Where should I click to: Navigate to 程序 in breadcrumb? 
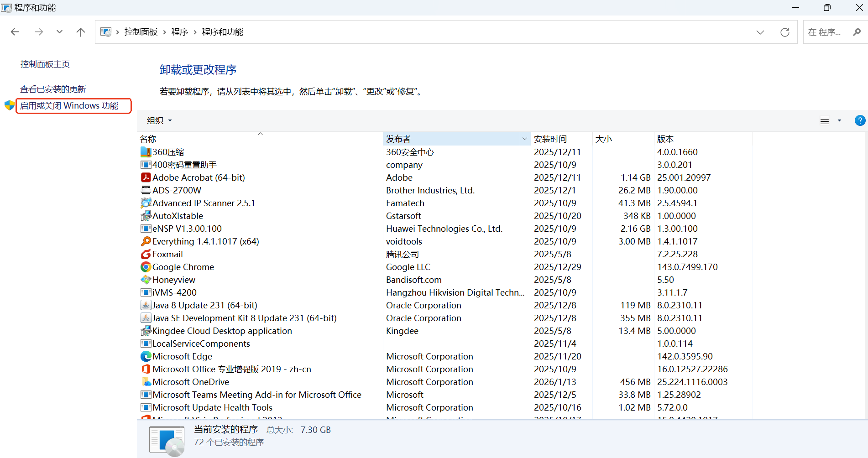(x=180, y=32)
